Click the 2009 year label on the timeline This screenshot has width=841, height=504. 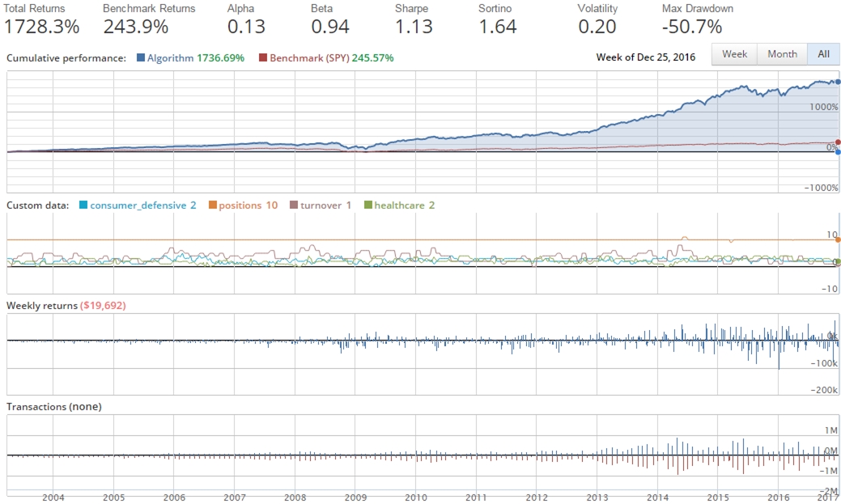point(355,498)
